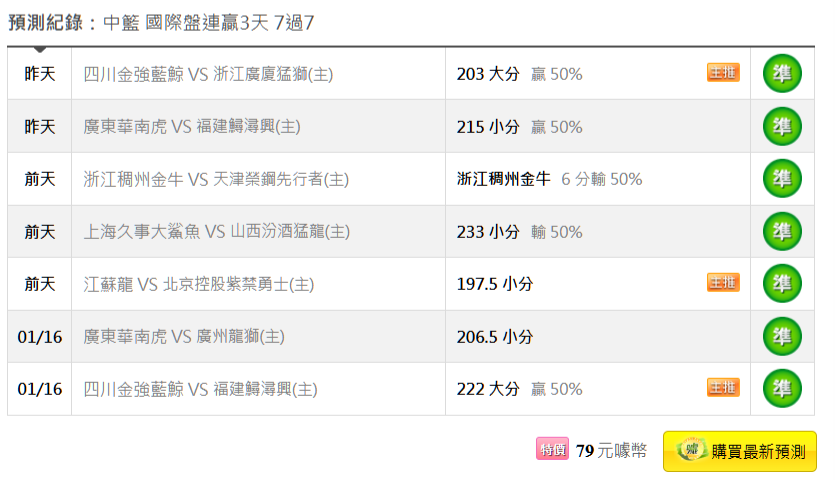
Task: Click the 233 小分 prediction cell
Action: pos(597,232)
